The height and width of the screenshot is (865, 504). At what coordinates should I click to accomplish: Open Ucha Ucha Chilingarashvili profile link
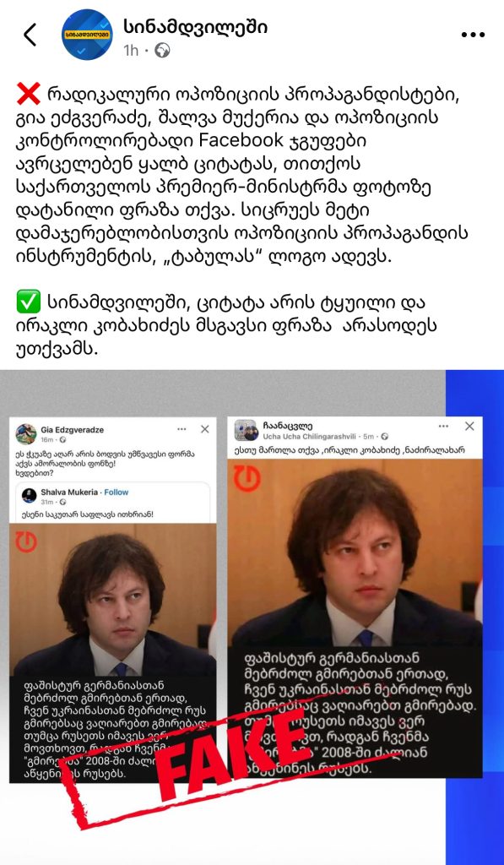tap(311, 437)
